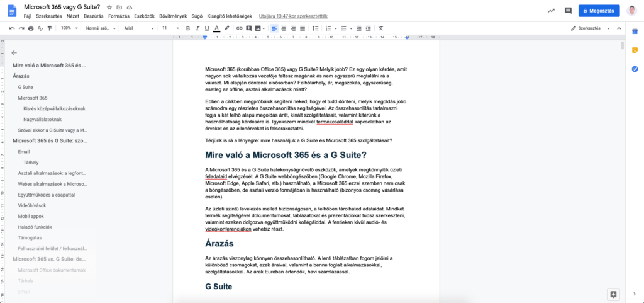The width and height of the screenshot is (644, 303).
Task: Apply bold formatting
Action: coord(187,28)
